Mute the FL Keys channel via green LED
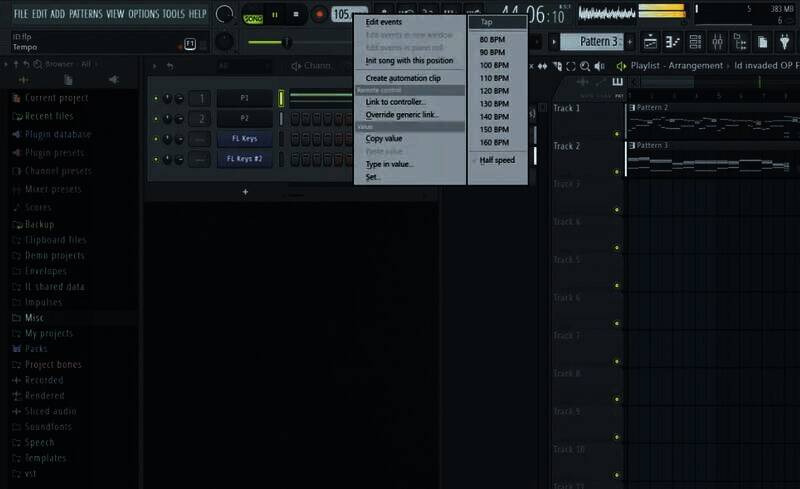The image size is (800, 489). point(155,139)
